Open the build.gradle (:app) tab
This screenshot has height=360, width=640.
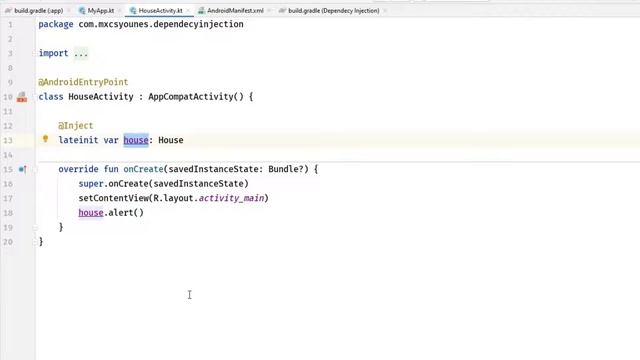click(39, 11)
